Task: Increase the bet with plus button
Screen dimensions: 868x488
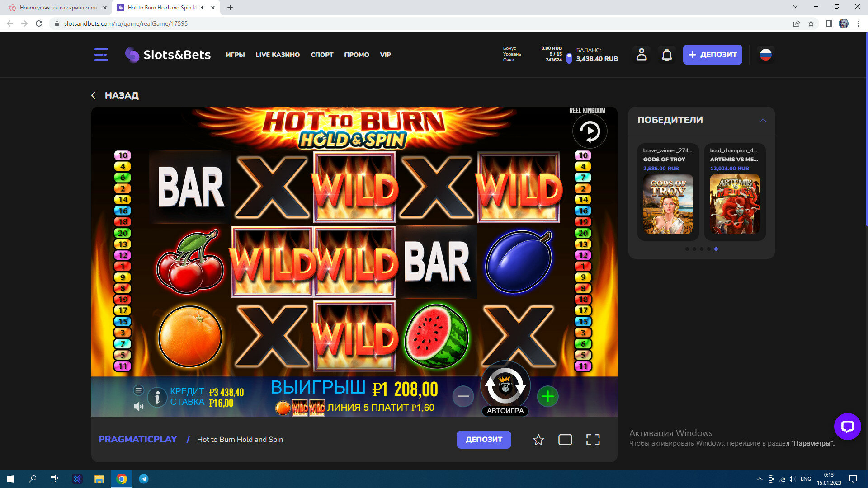Action: pos(547,397)
